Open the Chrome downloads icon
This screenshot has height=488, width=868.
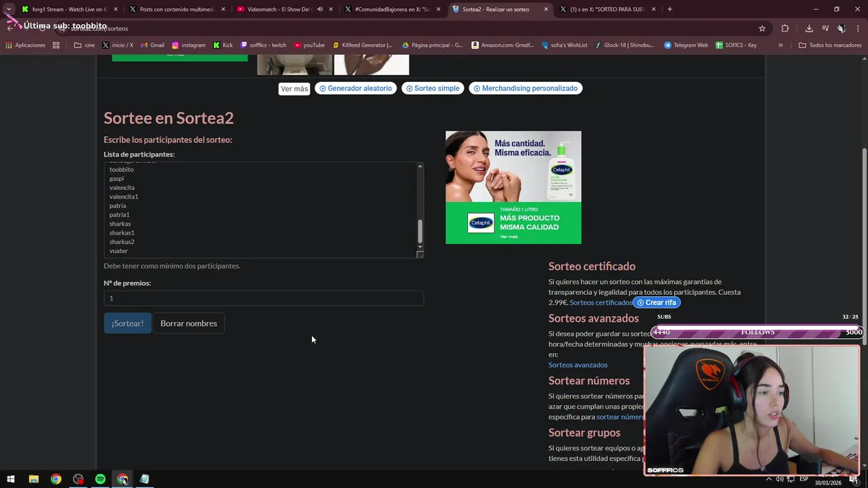pyautogui.click(x=809, y=28)
